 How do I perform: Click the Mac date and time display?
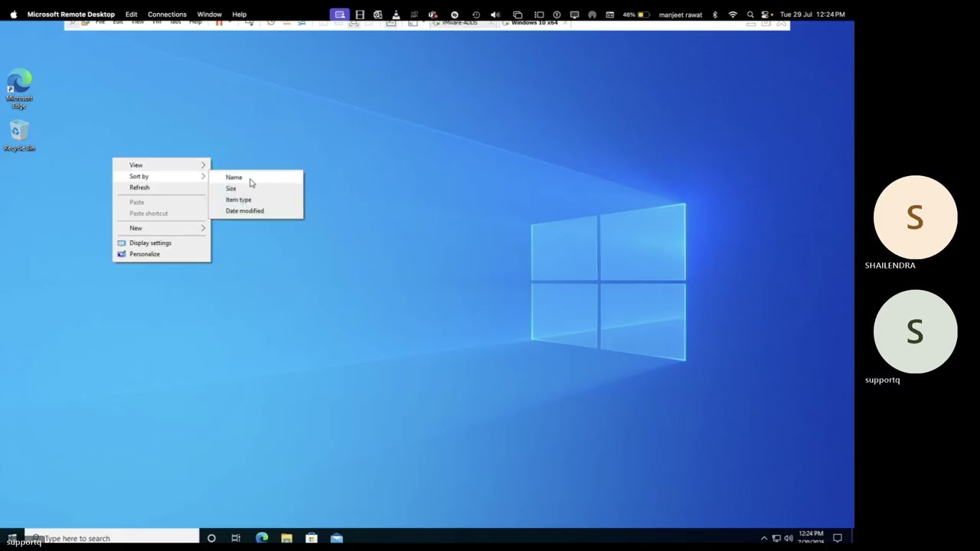click(x=812, y=14)
